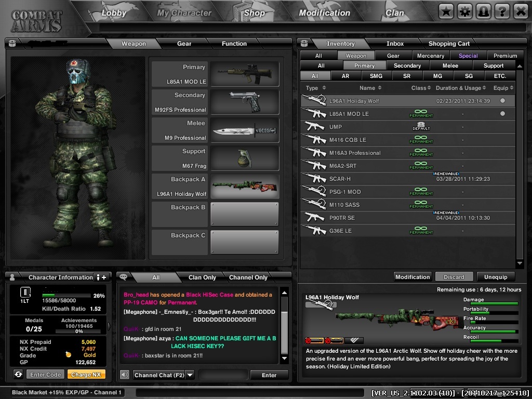532x399 pixels.
Task: Sort inventory by Type column
Action: [316, 88]
